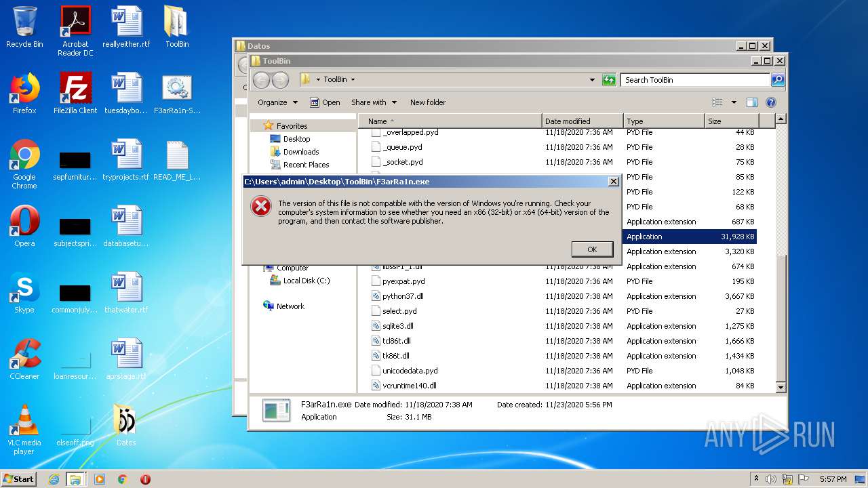The image size is (868, 488).
Task: Toggle the preview pane icon in ToolBin
Action: coord(751,102)
